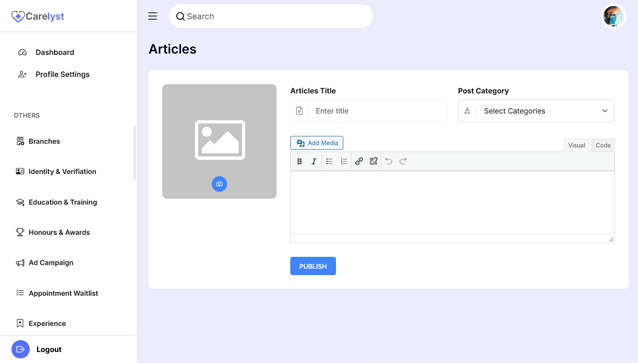Click the Add Media button
The width and height of the screenshot is (638, 363).
pos(317,143)
